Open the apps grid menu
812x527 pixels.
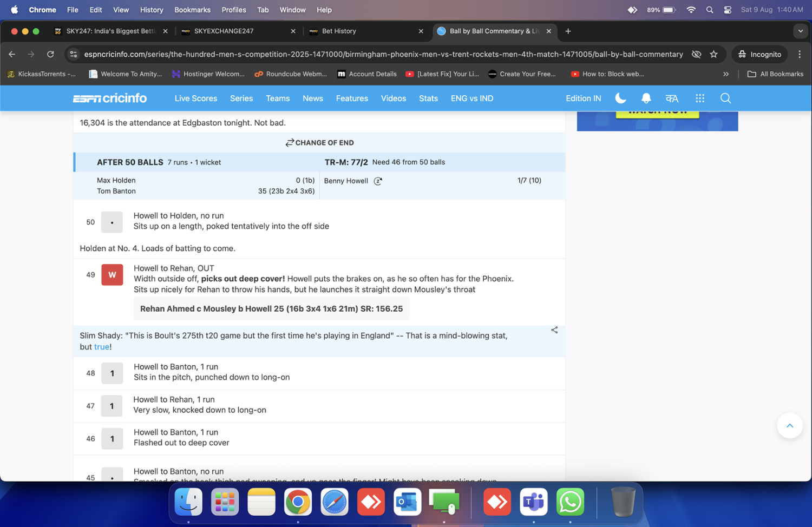pos(700,98)
